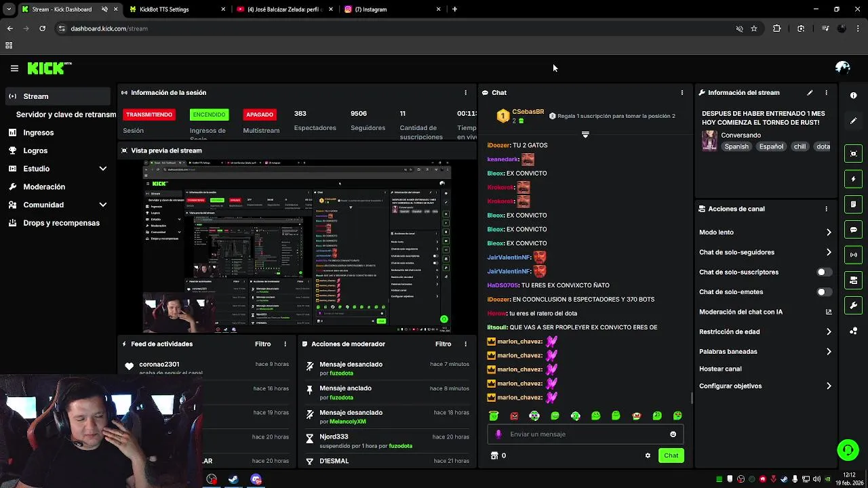Click the green headset support button
The image size is (868, 488).
pos(847,449)
